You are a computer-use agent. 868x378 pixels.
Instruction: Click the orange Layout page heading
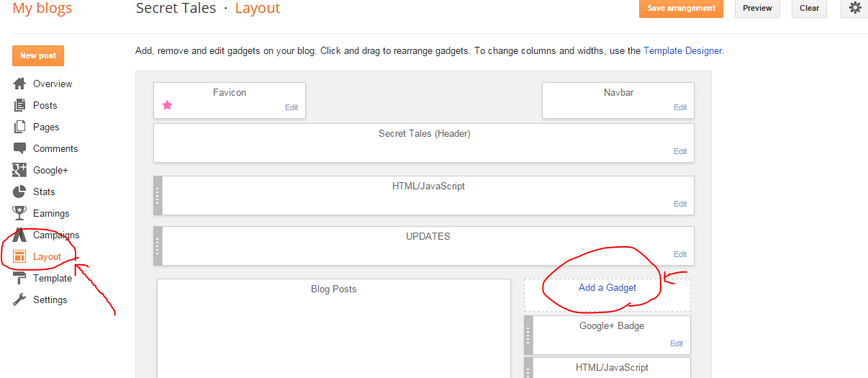coord(258,8)
